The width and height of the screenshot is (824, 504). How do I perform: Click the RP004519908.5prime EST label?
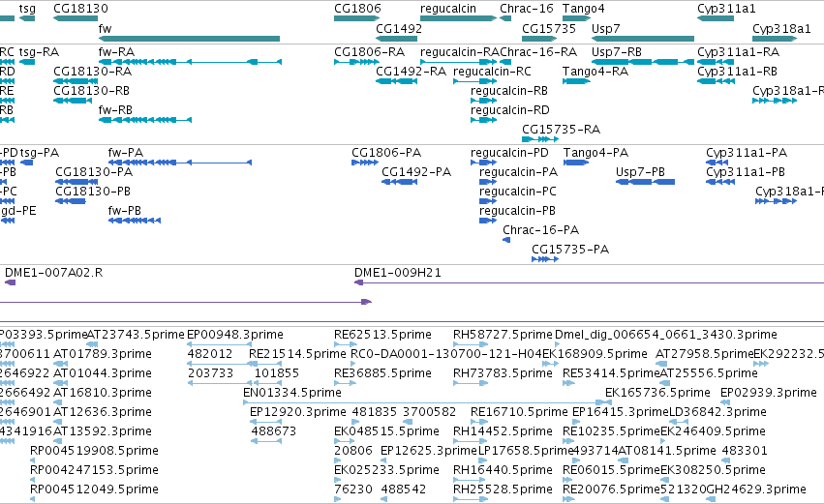pyautogui.click(x=94, y=451)
